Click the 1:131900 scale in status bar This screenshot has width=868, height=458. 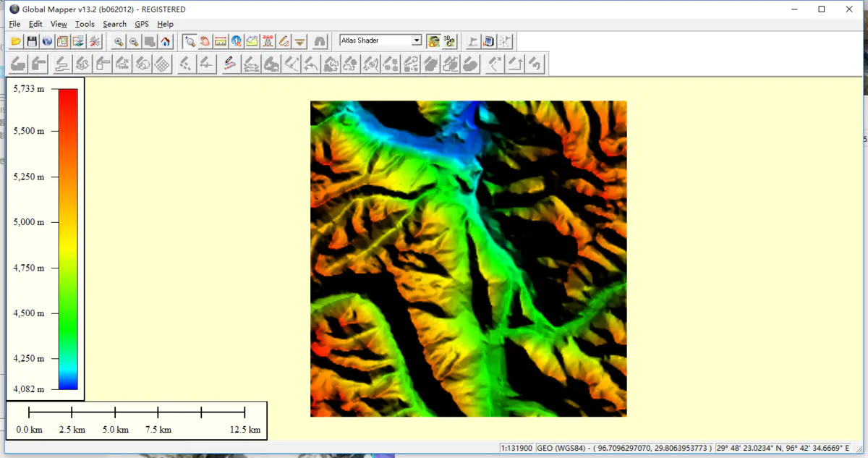click(516, 449)
